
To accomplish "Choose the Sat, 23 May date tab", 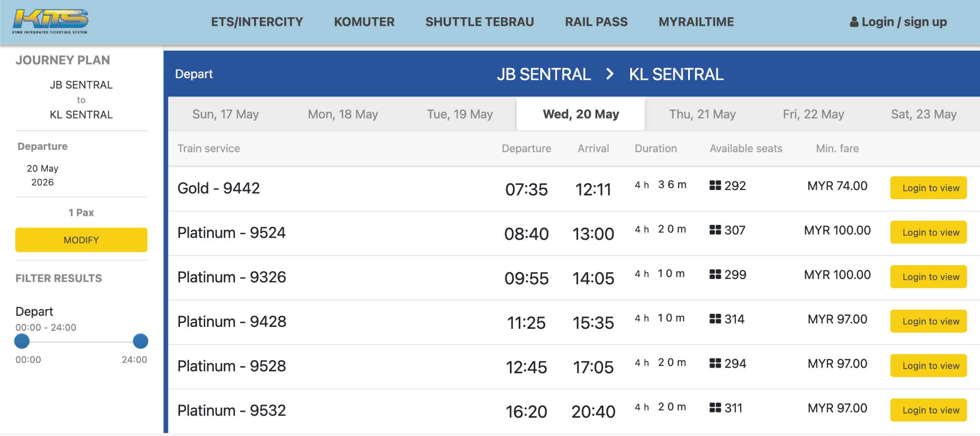I will click(924, 114).
